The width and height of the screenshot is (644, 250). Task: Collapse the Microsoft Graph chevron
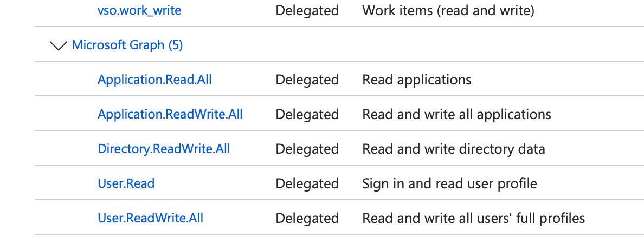[57, 45]
